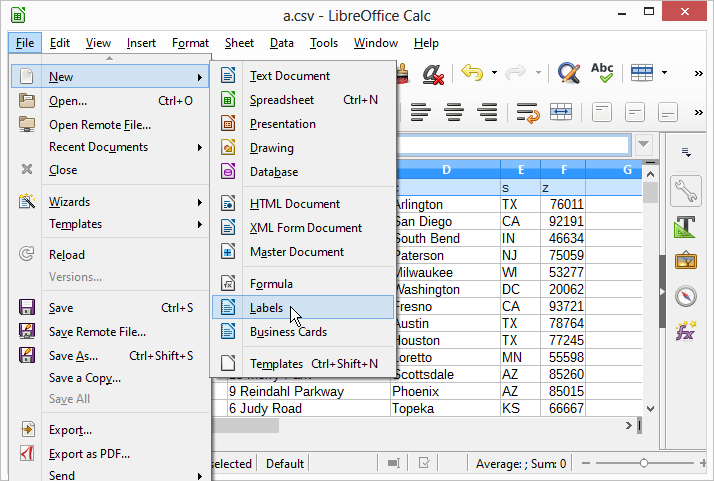The width and height of the screenshot is (714, 481).
Task: Click Save As icon in File menu
Action: [x=27, y=355]
